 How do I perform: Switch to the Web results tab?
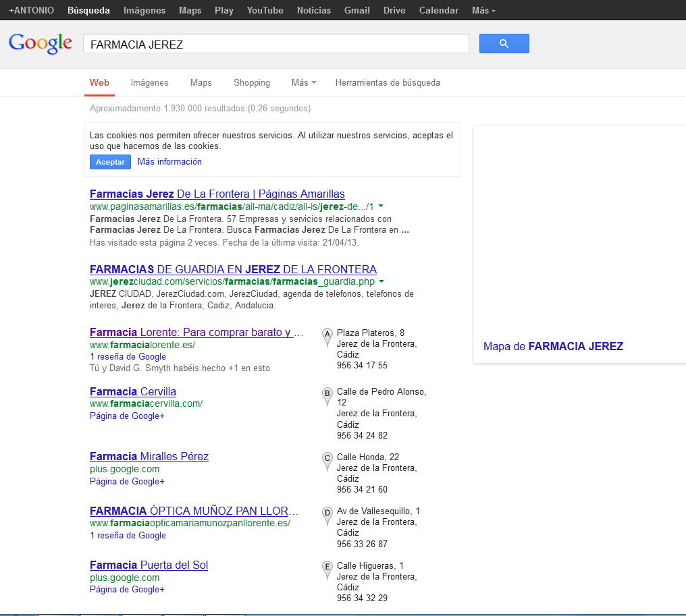99,82
